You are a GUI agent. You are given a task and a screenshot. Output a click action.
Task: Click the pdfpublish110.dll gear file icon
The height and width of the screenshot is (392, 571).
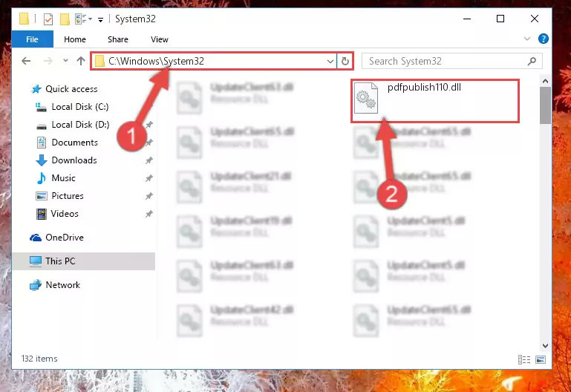366,98
